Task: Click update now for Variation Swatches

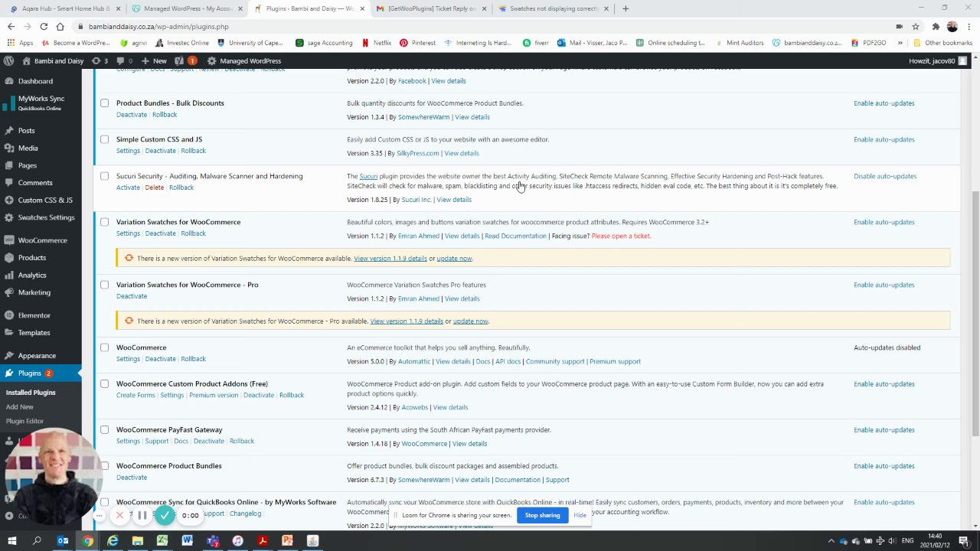Action: [454, 259]
